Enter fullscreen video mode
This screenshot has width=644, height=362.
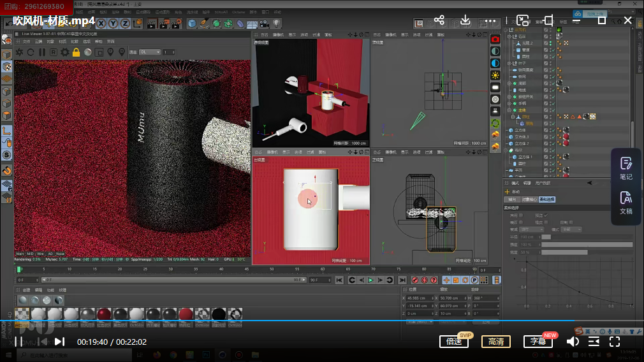tap(615, 342)
